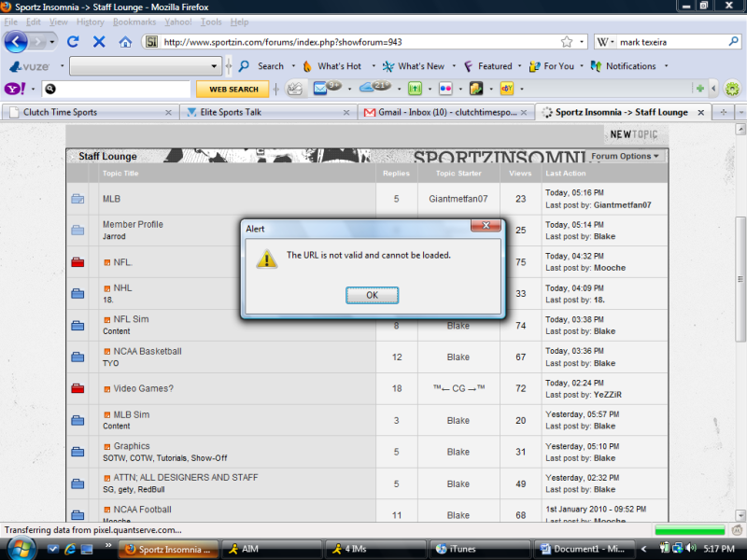Screen dimensions: 747x560
Task: Open ATTN; ALL DESIGNERS AND STAFF topic
Action: (185, 478)
